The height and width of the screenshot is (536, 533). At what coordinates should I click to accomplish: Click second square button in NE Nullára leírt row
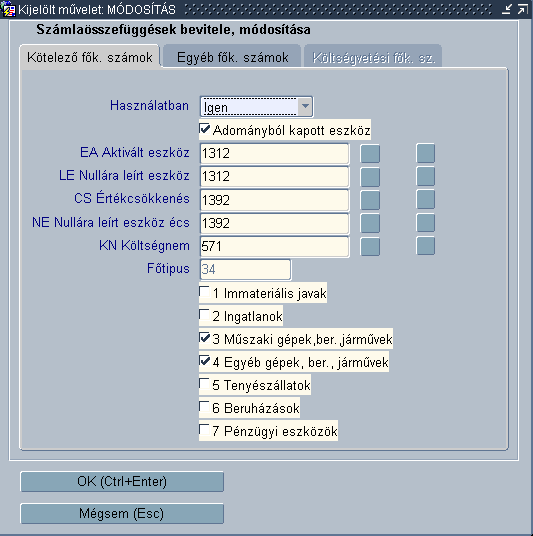[x=426, y=223]
